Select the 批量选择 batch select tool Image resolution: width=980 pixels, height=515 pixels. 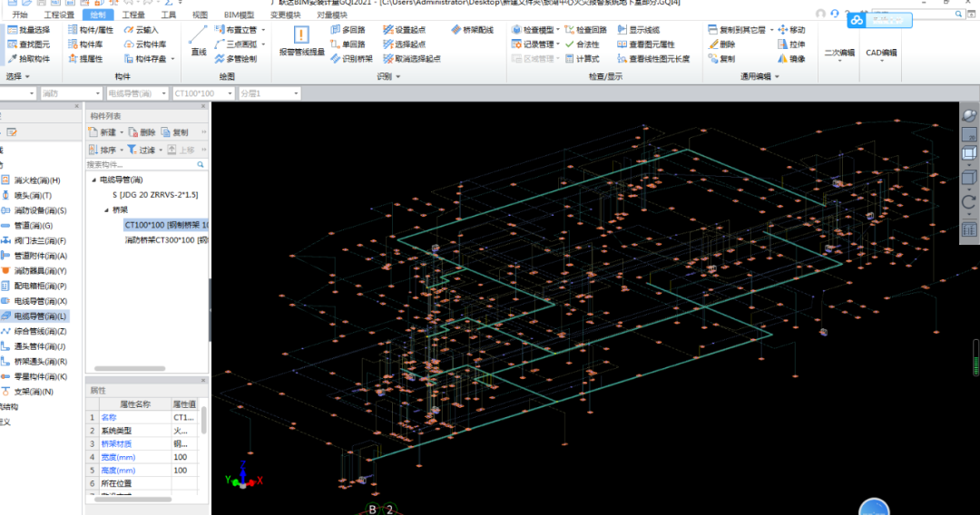click(29, 29)
